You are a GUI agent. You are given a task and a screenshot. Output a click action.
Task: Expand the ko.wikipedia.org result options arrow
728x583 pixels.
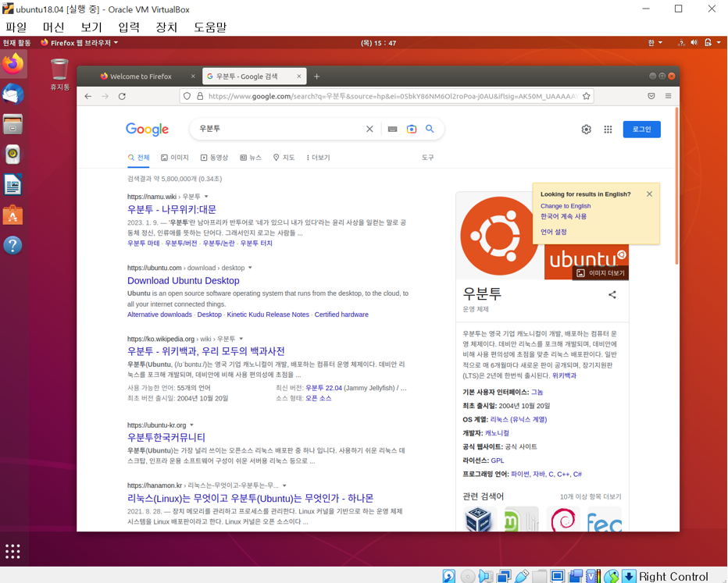pyautogui.click(x=241, y=339)
